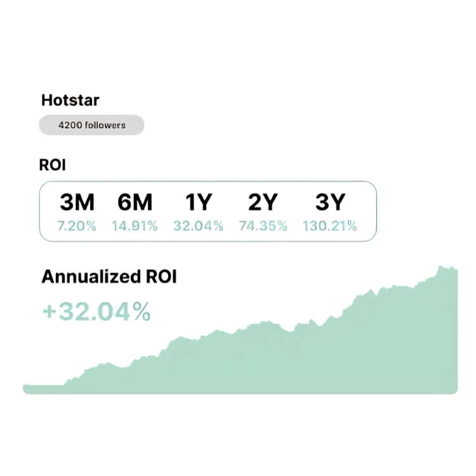Click the large +32.04% annualized figure
The width and height of the screenshot is (476, 476).
(x=96, y=312)
